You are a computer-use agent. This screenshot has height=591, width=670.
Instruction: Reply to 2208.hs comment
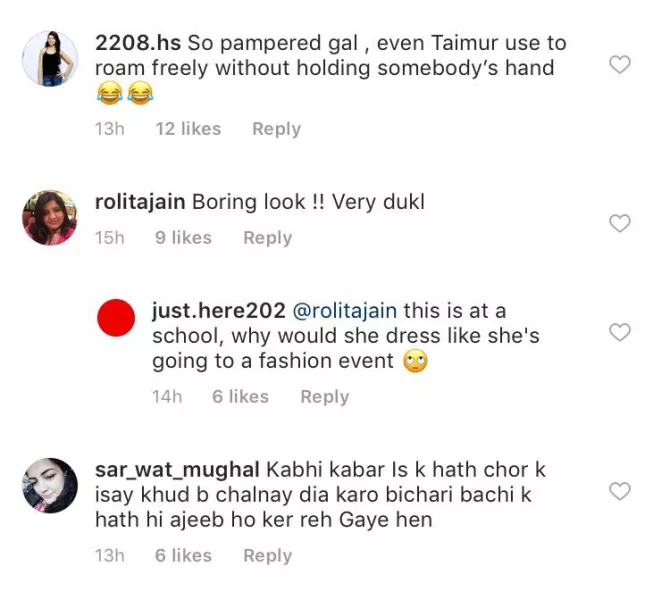tap(276, 129)
